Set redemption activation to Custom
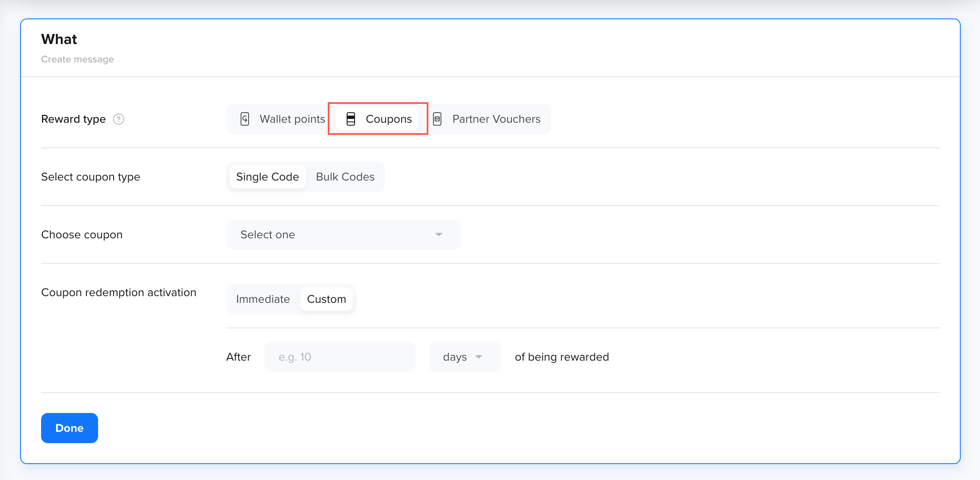 click(x=327, y=299)
